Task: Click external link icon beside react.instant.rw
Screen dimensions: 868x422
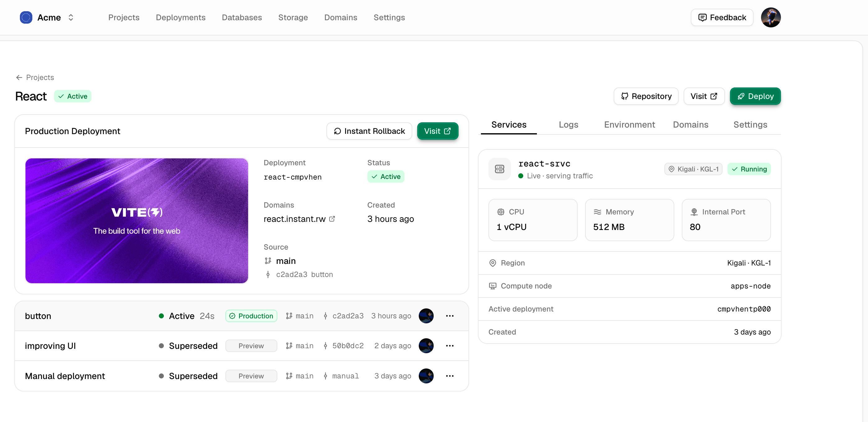Action: [x=332, y=219]
